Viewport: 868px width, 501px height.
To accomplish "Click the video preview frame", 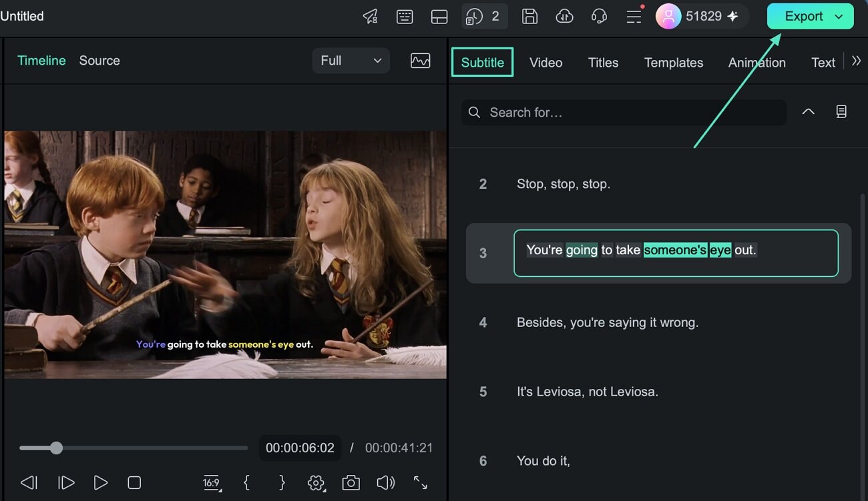I will pos(225,254).
